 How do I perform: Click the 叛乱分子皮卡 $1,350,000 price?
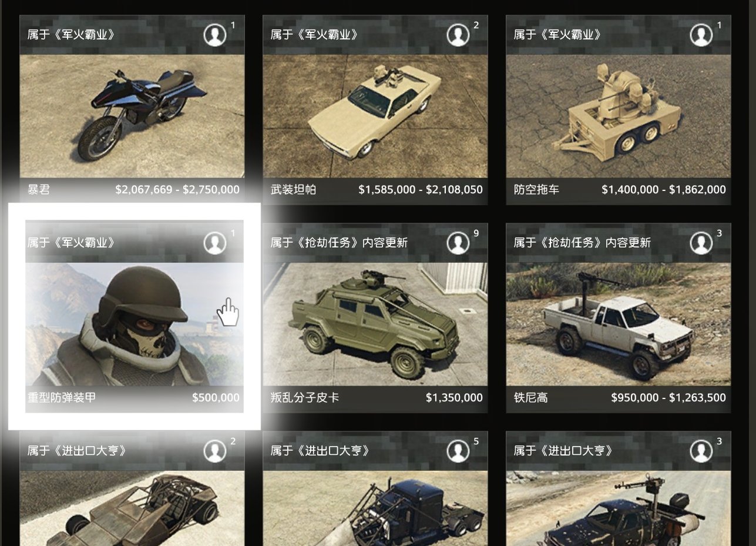(x=454, y=398)
